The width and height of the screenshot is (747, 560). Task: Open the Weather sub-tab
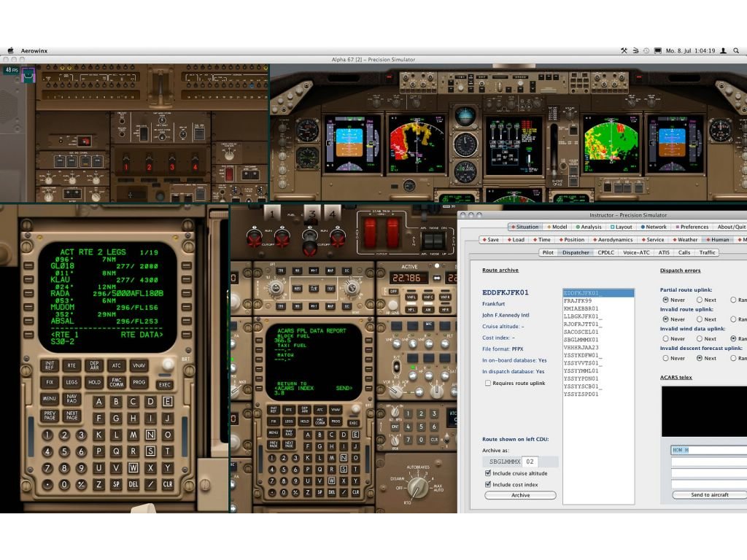[684, 240]
